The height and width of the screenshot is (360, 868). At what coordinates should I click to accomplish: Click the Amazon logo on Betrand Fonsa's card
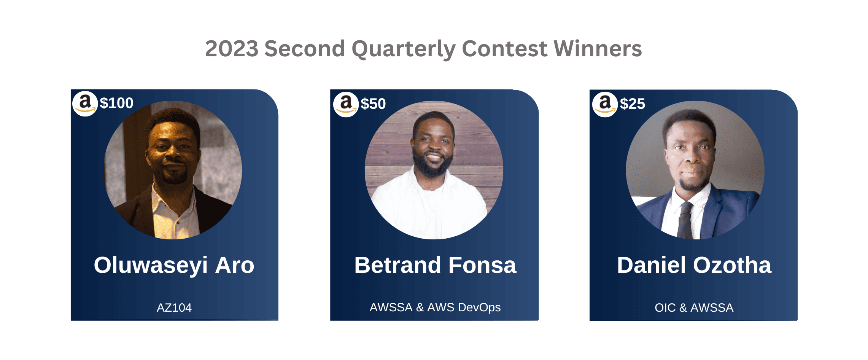point(346,104)
